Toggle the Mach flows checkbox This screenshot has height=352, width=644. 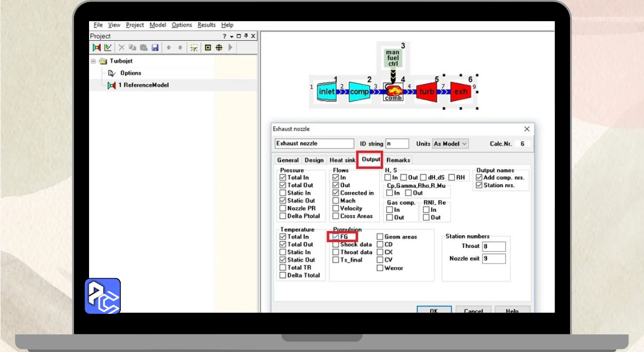click(336, 201)
